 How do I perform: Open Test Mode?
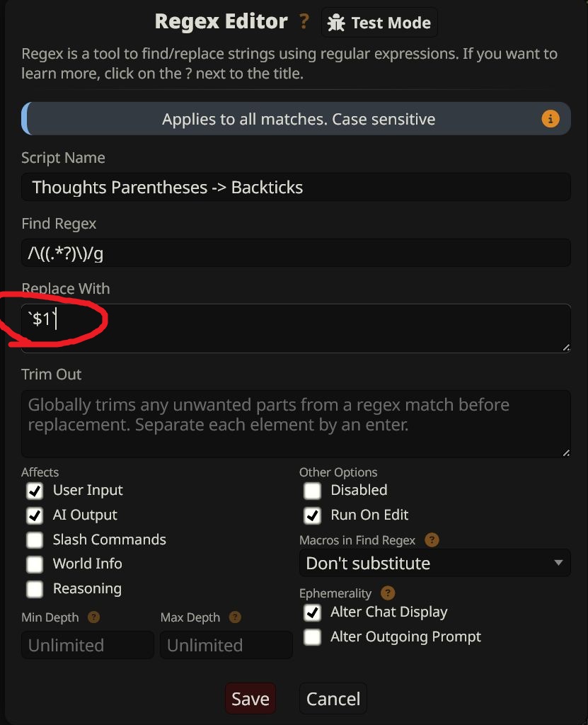click(x=379, y=23)
